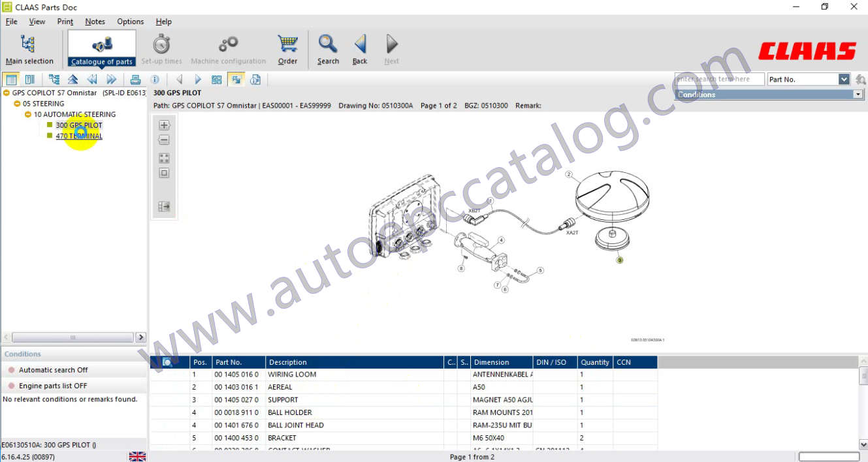Click the search icon in the parts table header
The width and height of the screenshot is (868, 462).
167,362
